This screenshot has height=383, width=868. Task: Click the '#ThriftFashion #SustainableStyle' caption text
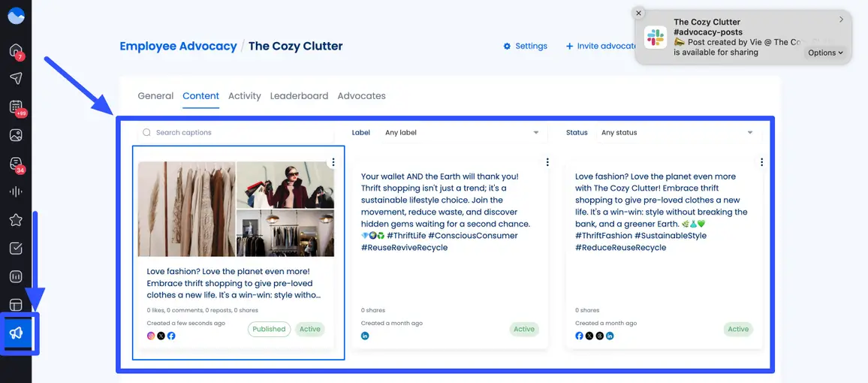[x=640, y=236]
